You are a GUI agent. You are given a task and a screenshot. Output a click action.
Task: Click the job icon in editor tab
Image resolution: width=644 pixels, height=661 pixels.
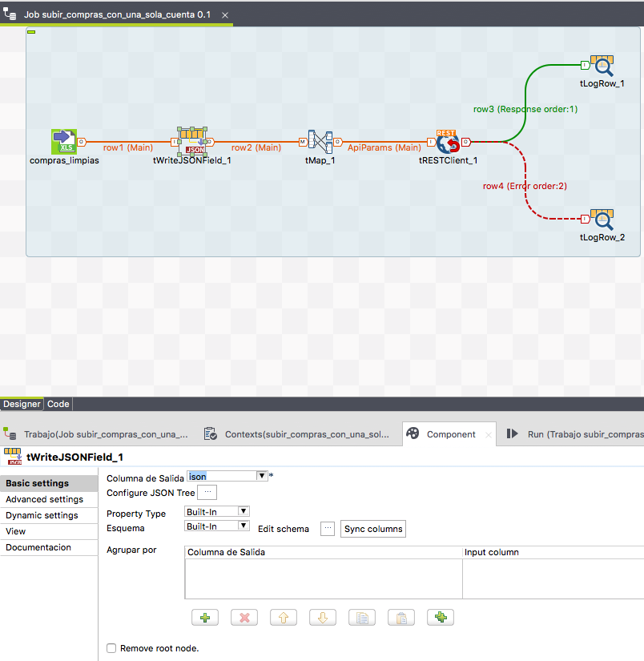point(10,14)
